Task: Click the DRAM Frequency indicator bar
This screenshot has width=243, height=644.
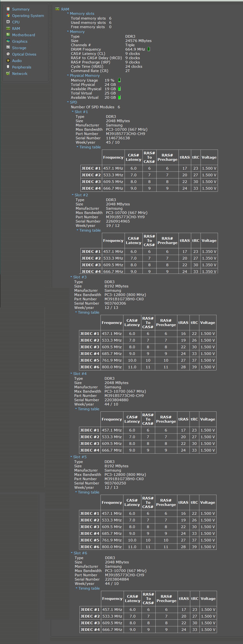Action: coord(149,49)
